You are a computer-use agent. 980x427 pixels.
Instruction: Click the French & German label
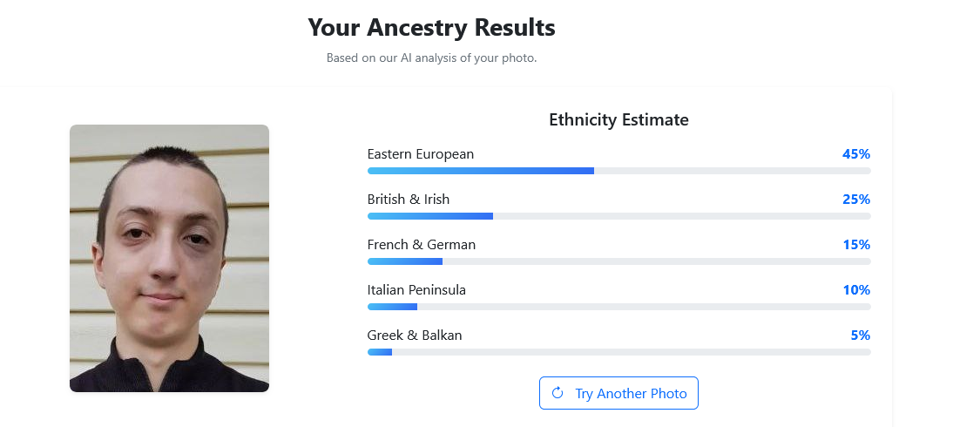click(x=422, y=245)
